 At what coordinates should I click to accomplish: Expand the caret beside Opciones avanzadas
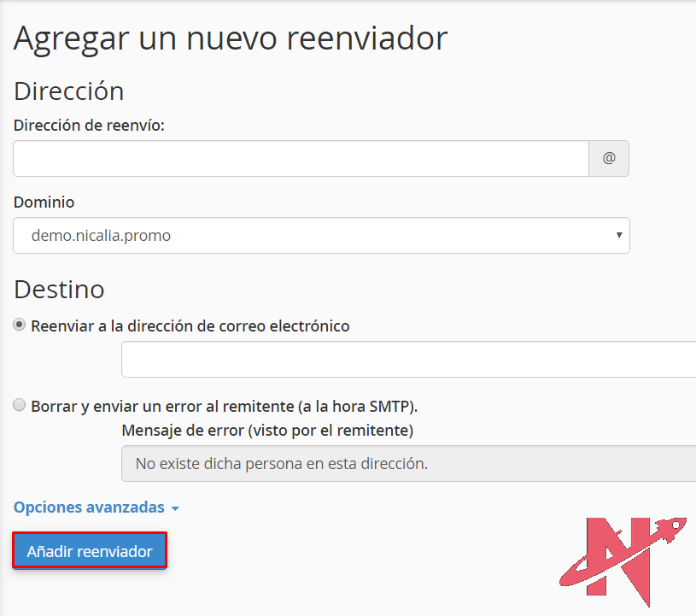175,508
